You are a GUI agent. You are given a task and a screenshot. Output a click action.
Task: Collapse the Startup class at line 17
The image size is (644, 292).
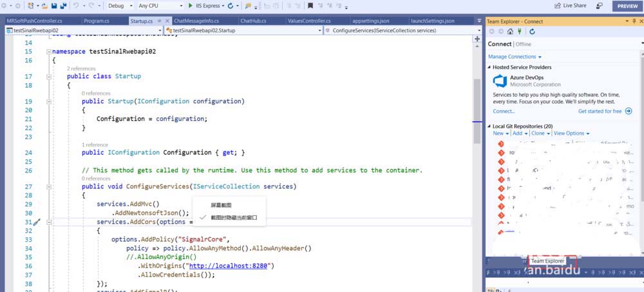(x=49, y=77)
